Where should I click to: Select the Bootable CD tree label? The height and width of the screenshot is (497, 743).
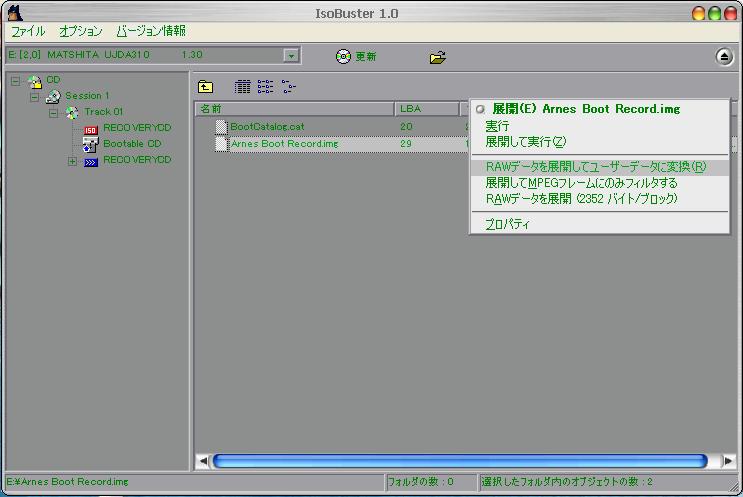click(x=132, y=144)
